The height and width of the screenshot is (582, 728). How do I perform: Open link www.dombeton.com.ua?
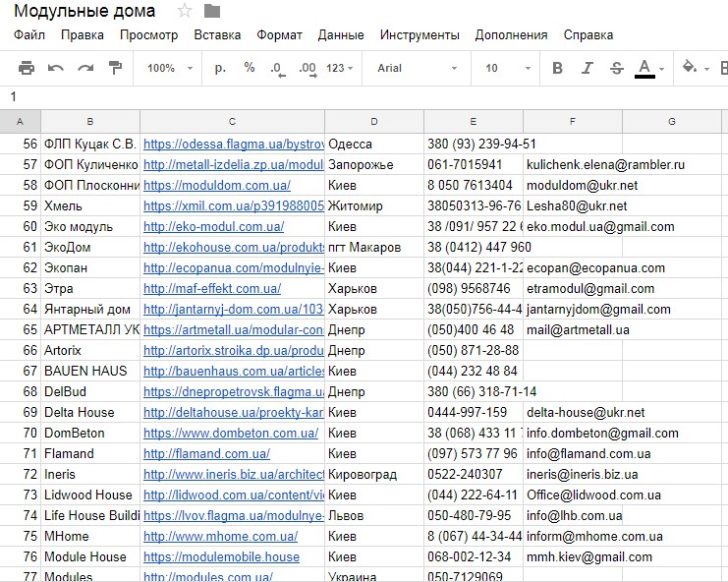coord(231,433)
